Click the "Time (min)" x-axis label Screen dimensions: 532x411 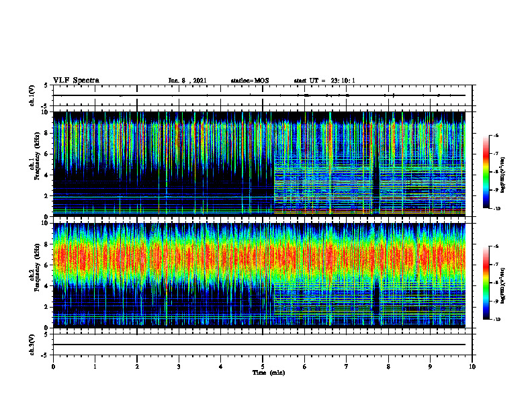[x=269, y=373]
